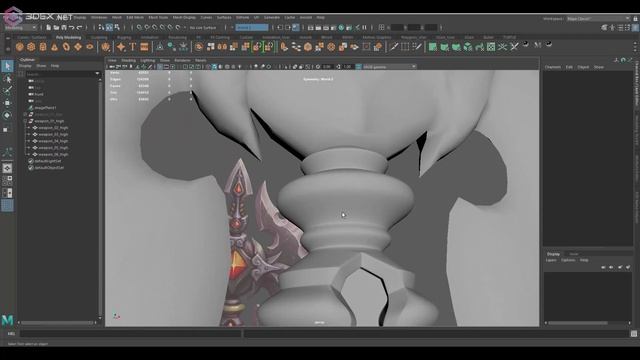Create a polygon cylinder from shelf
Image resolution: width=640 pixels, height=360 pixels.
point(43,47)
